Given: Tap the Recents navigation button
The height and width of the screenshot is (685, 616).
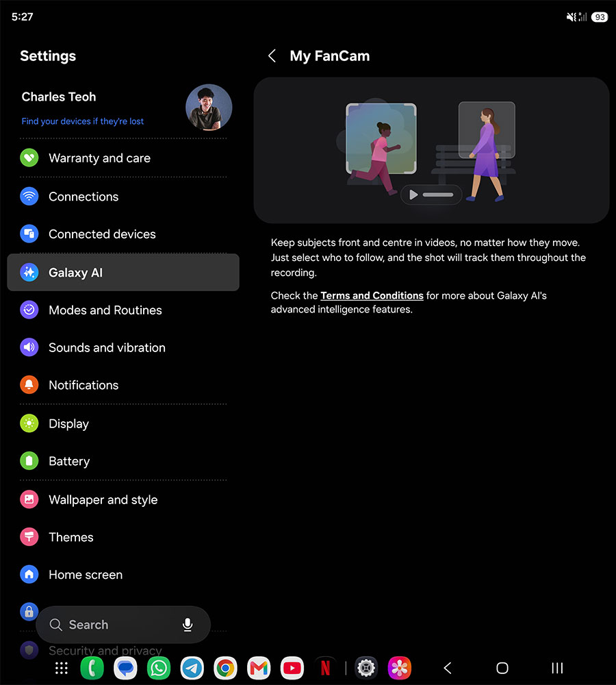Looking at the screenshot, I should (x=557, y=668).
